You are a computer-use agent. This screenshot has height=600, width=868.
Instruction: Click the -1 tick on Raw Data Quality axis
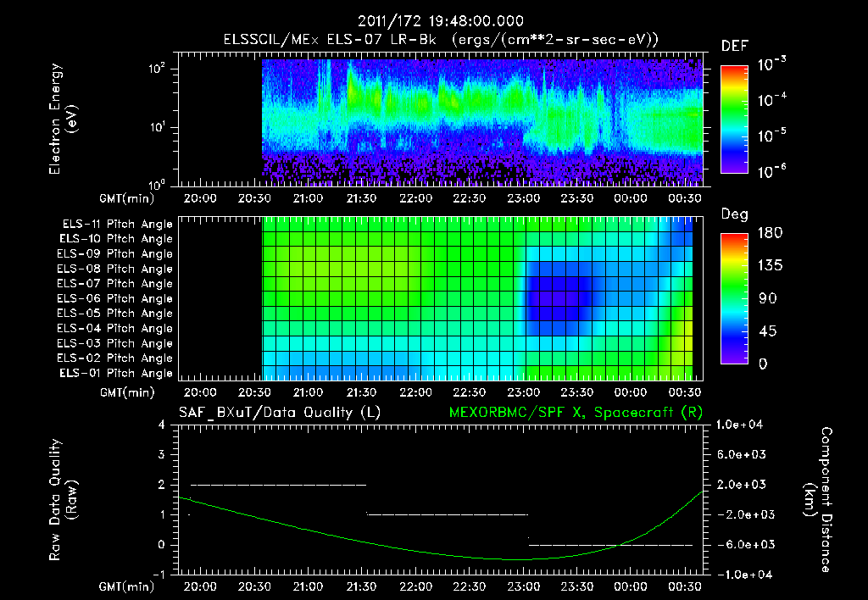159,575
